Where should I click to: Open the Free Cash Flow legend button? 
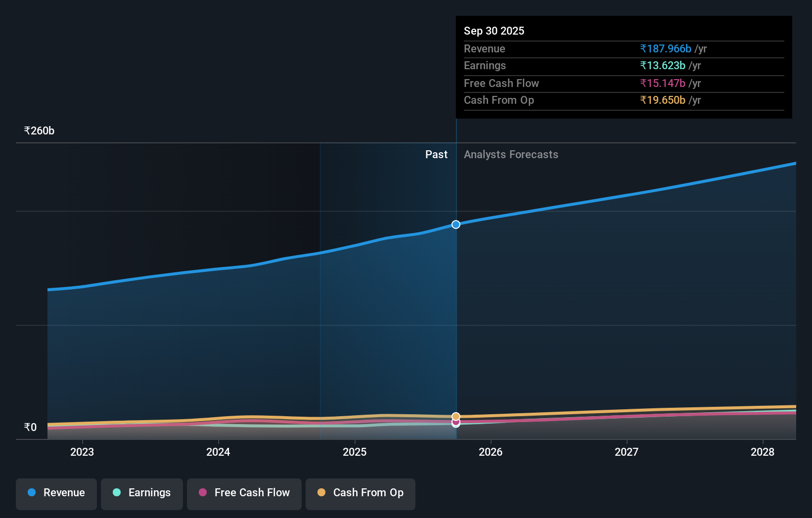click(244, 493)
